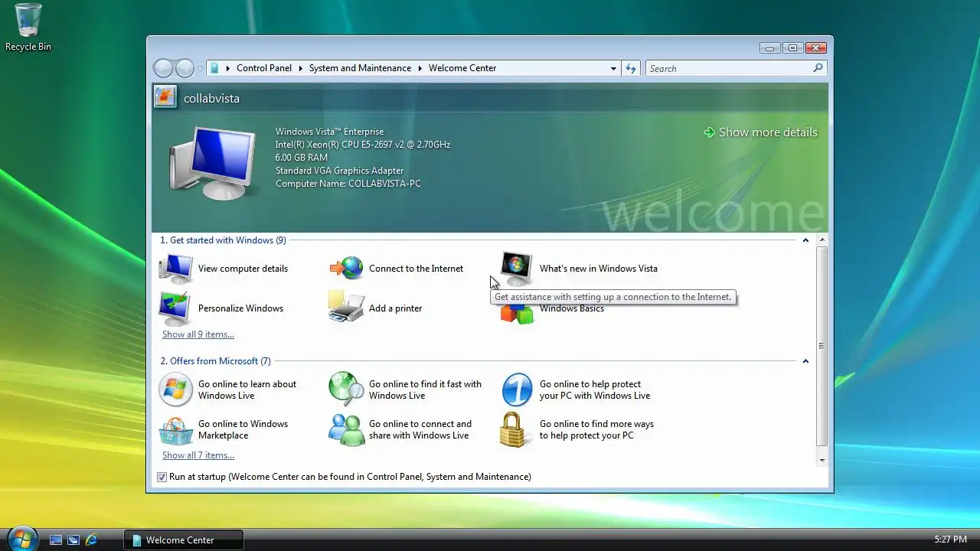Click the Welcome Center taskbar button
This screenshot has height=551, width=980.
pyautogui.click(x=184, y=540)
